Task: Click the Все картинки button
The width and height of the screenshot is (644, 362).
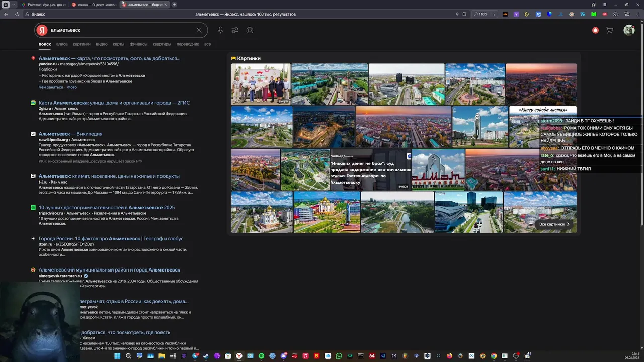Action: [554, 224]
